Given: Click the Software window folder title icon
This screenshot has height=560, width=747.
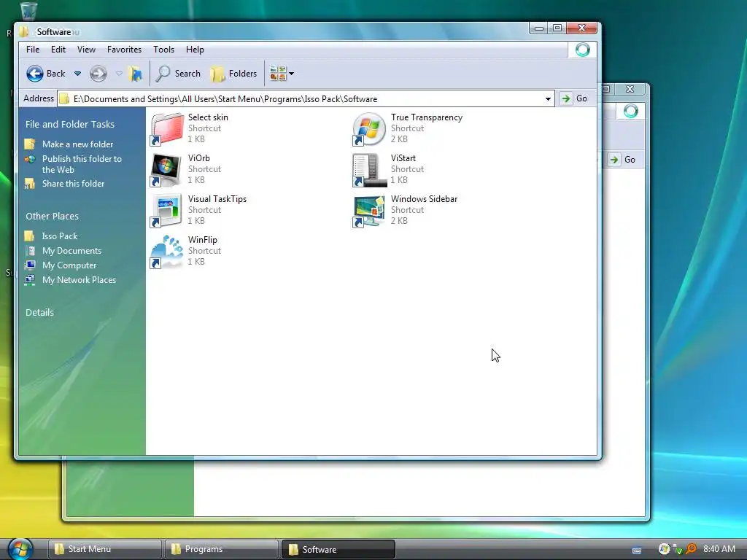Looking at the screenshot, I should [24, 32].
